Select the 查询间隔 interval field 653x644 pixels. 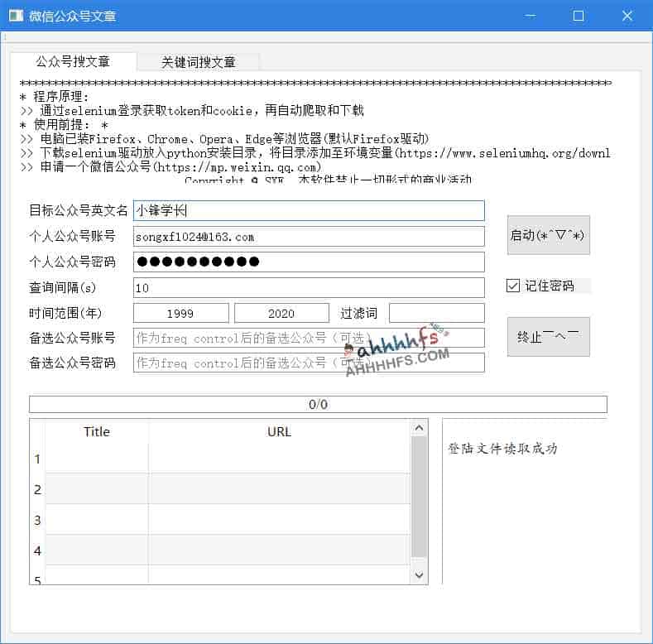[309, 288]
